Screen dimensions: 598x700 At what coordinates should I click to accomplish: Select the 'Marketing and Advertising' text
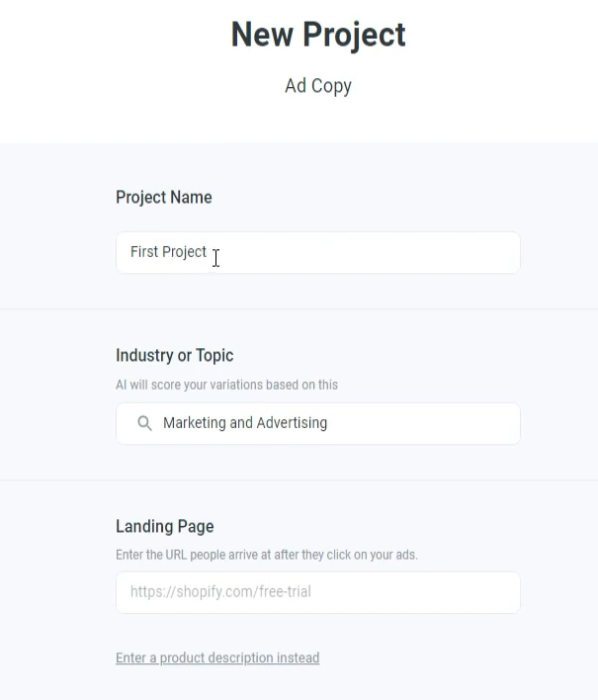tap(244, 423)
